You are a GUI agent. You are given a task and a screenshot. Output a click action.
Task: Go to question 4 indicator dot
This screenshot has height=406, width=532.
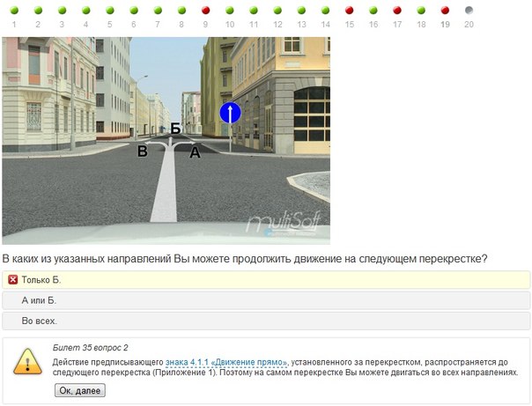(x=85, y=11)
